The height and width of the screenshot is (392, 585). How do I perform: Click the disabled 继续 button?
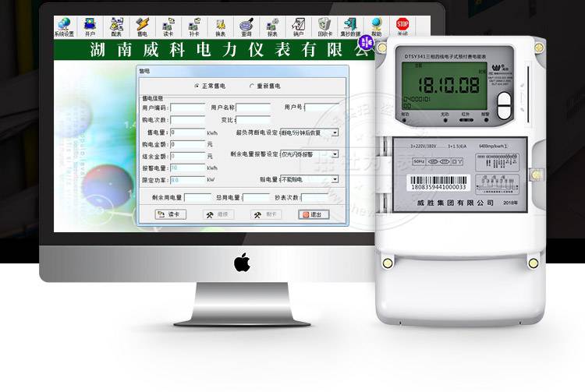218,214
